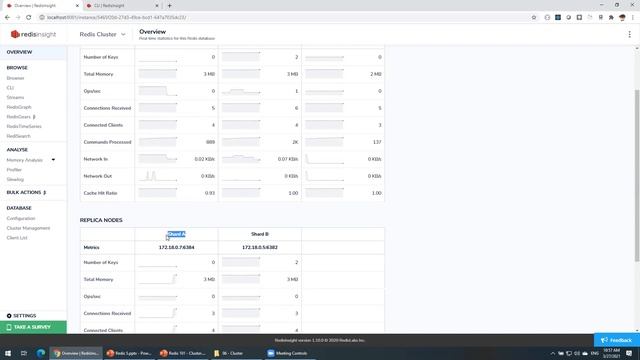Open the 06 - Cluster folder taskbar item

(x=236, y=353)
